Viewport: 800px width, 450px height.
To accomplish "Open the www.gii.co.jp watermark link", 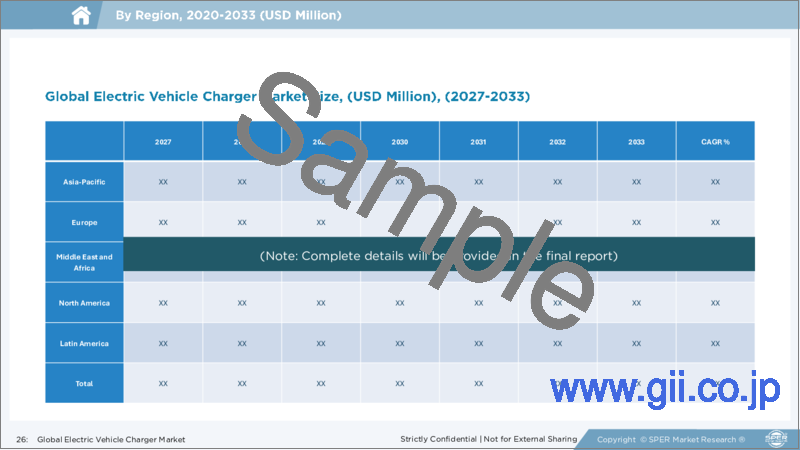I will [663, 388].
